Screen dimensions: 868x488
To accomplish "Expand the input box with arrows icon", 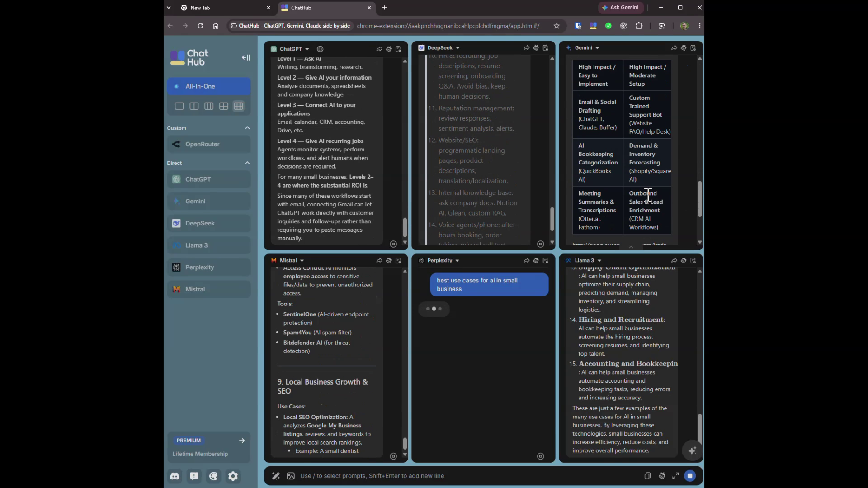I will coord(675,476).
